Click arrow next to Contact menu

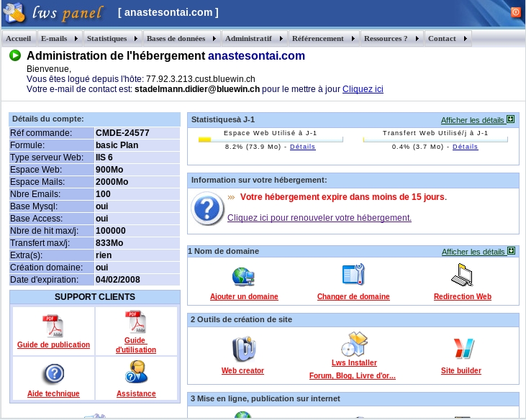[x=466, y=39]
